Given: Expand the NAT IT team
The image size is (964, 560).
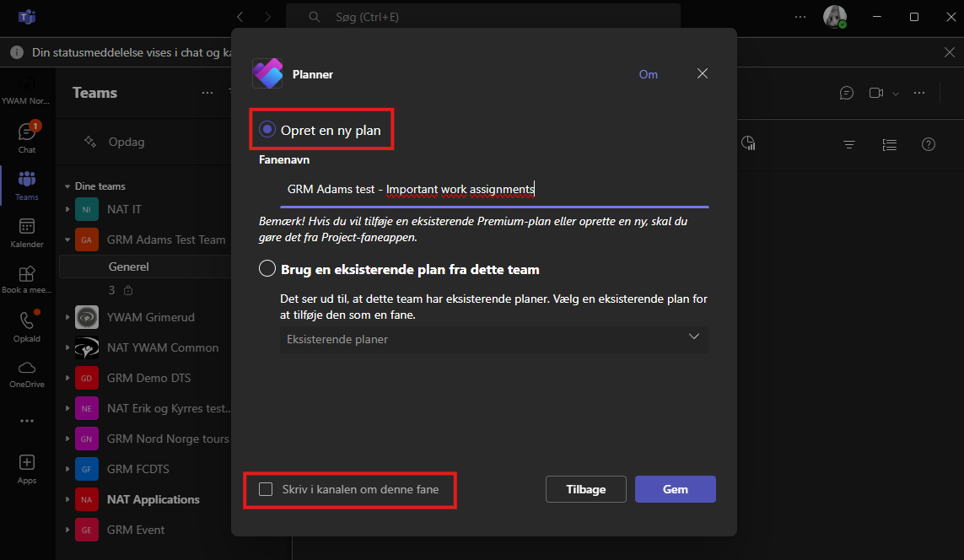Looking at the screenshot, I should (67, 209).
